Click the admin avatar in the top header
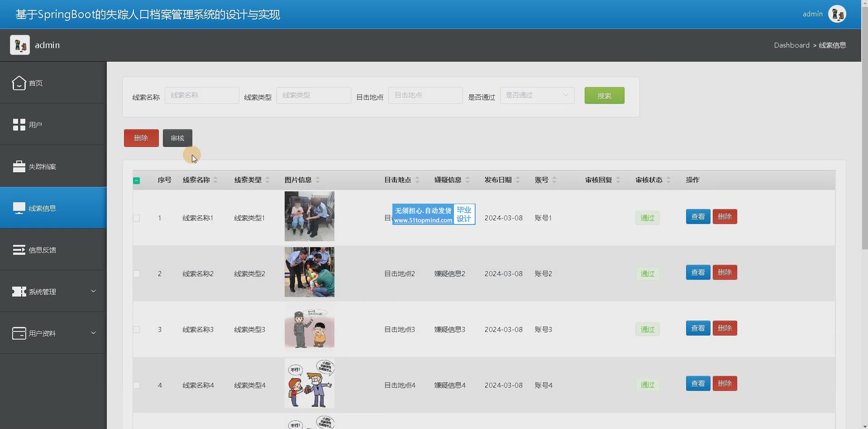Image resolution: width=868 pixels, height=429 pixels. pos(837,14)
